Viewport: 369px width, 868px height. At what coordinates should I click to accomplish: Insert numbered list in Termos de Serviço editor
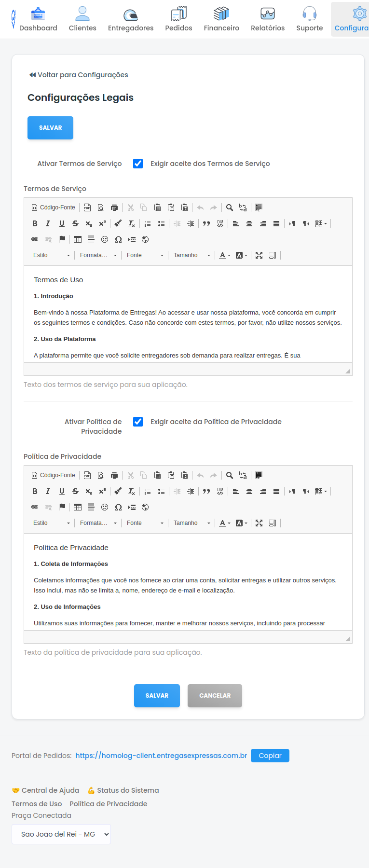coord(148,223)
